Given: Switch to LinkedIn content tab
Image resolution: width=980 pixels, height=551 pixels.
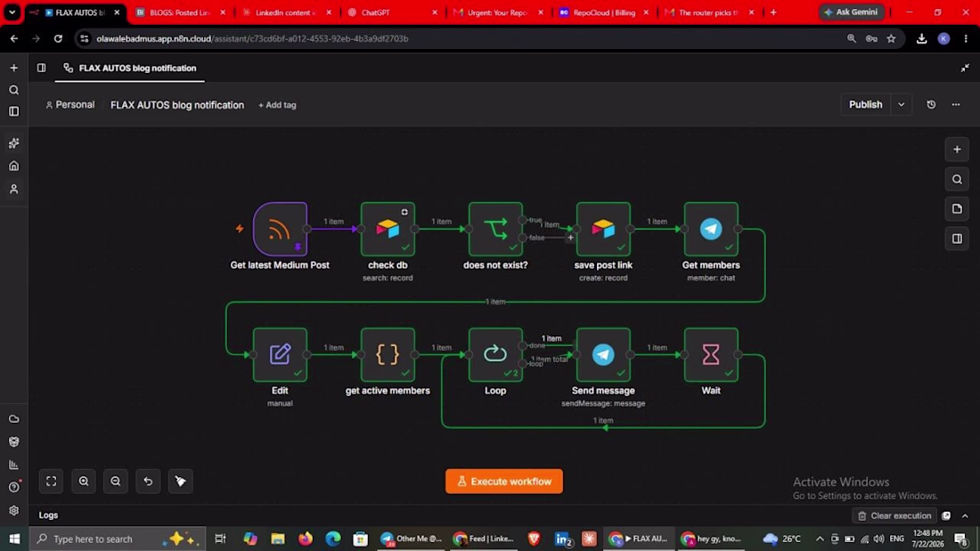Looking at the screenshot, I should tap(286, 12).
